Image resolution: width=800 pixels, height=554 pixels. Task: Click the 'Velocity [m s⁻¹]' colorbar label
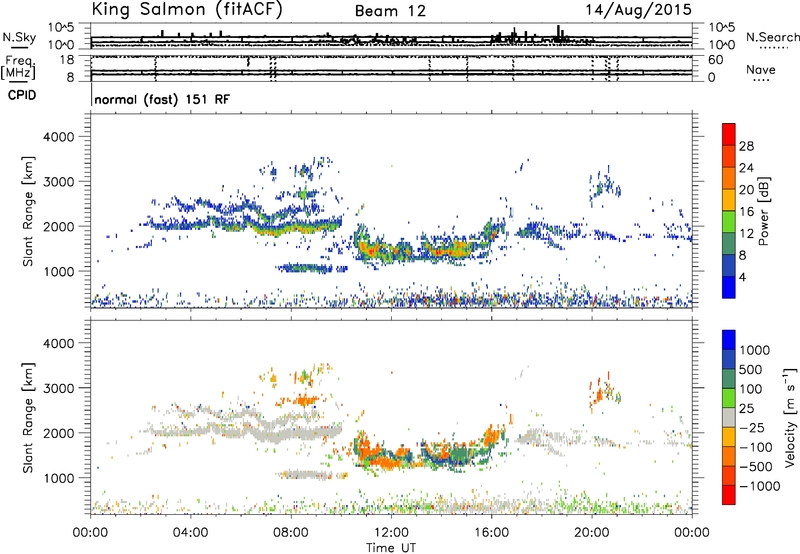coord(790,417)
